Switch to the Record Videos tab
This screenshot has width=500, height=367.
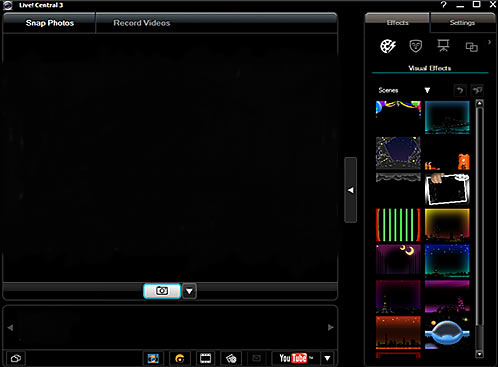click(x=142, y=23)
